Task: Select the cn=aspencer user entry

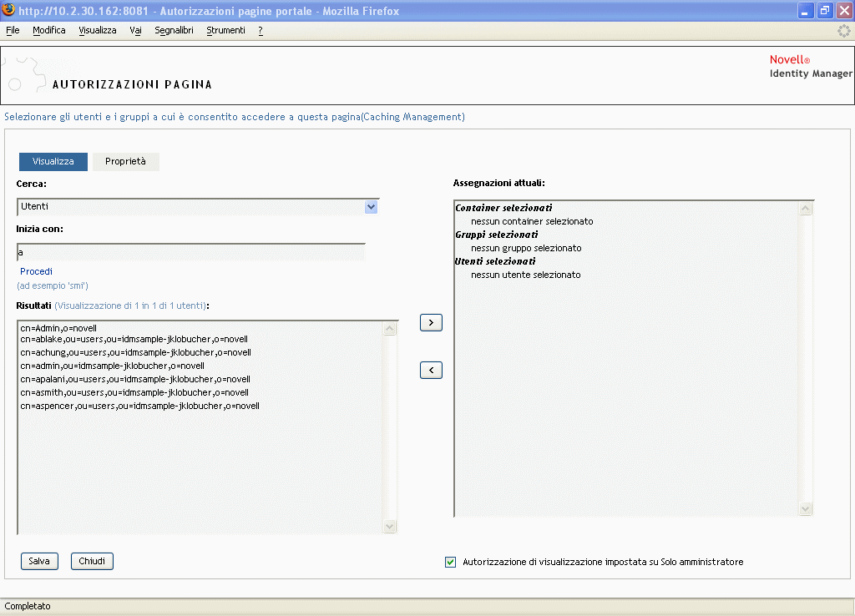Action: pos(139,406)
